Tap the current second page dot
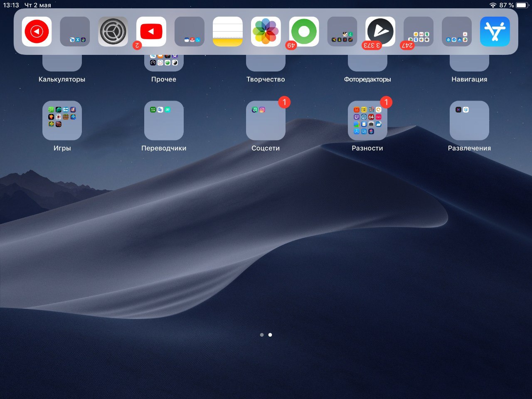Screen dimensions: 532x399 click(x=270, y=335)
